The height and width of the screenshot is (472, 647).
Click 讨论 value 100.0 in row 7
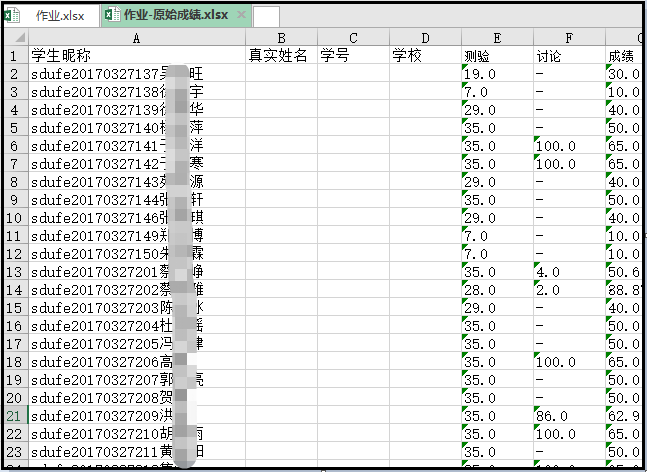click(569, 164)
